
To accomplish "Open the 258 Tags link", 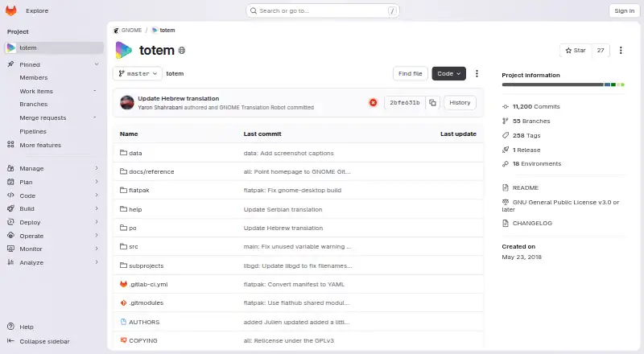I will tap(526, 135).
